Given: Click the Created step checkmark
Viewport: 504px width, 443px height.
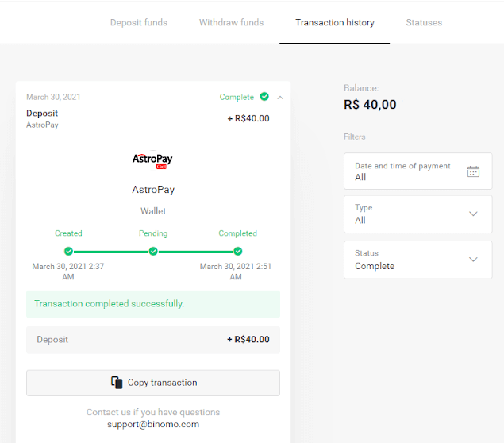Looking at the screenshot, I should 68,252.
